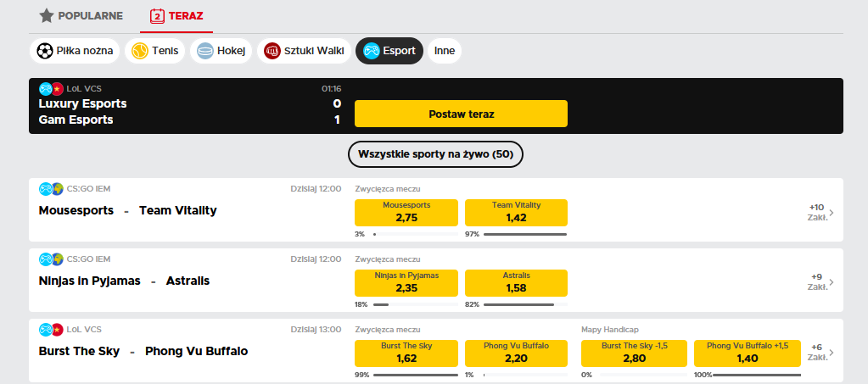
Task: Click the Esport gamepad icon
Action: (x=371, y=51)
